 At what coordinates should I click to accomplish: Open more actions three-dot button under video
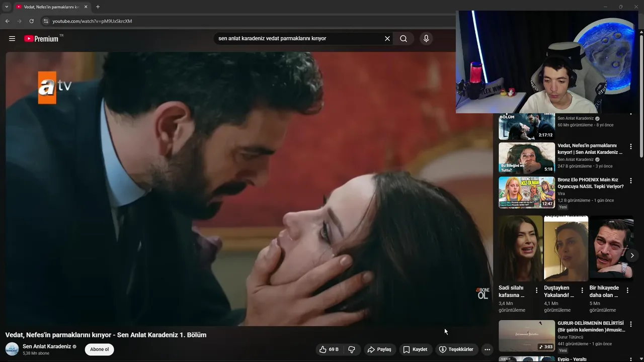click(487, 349)
